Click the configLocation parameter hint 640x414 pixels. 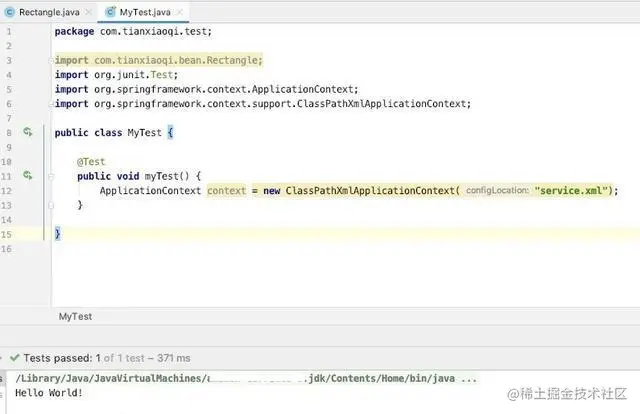497,191
